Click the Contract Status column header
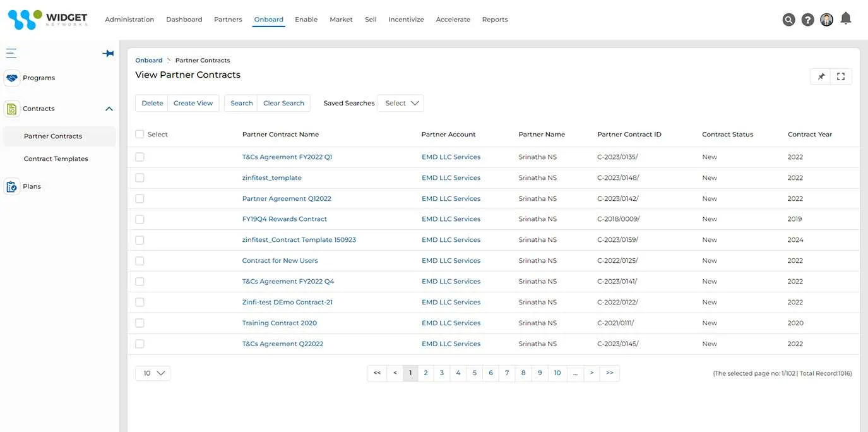The height and width of the screenshot is (432, 868). (x=727, y=135)
